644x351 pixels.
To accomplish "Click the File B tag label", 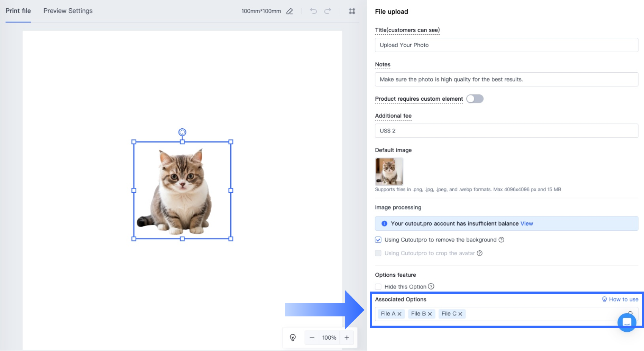I will coord(418,314).
